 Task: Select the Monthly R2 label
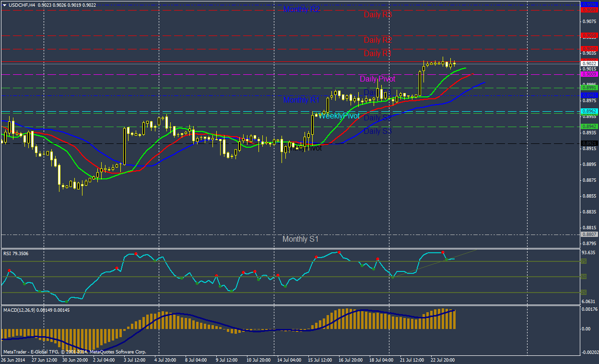tap(301, 9)
